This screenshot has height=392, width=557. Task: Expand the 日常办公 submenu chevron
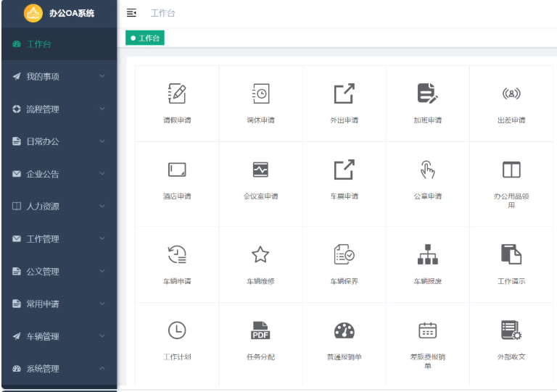[102, 141]
